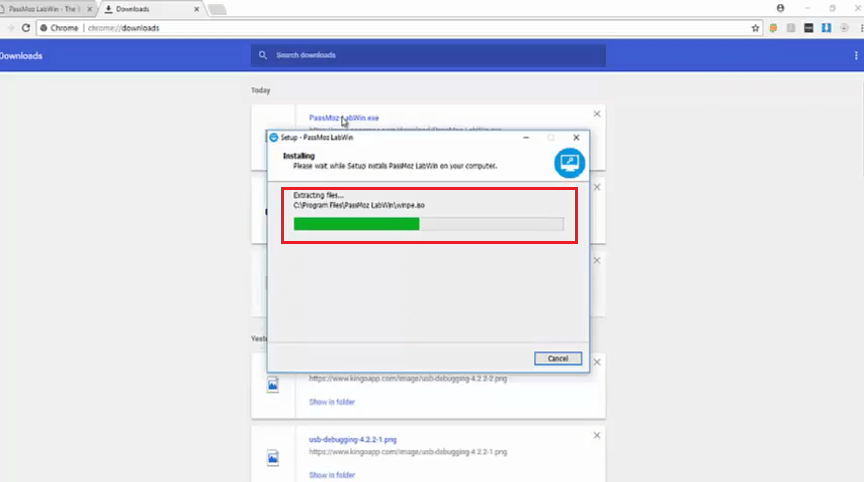Show usb-debugging-4.2.2-2.png in folder

332,402
